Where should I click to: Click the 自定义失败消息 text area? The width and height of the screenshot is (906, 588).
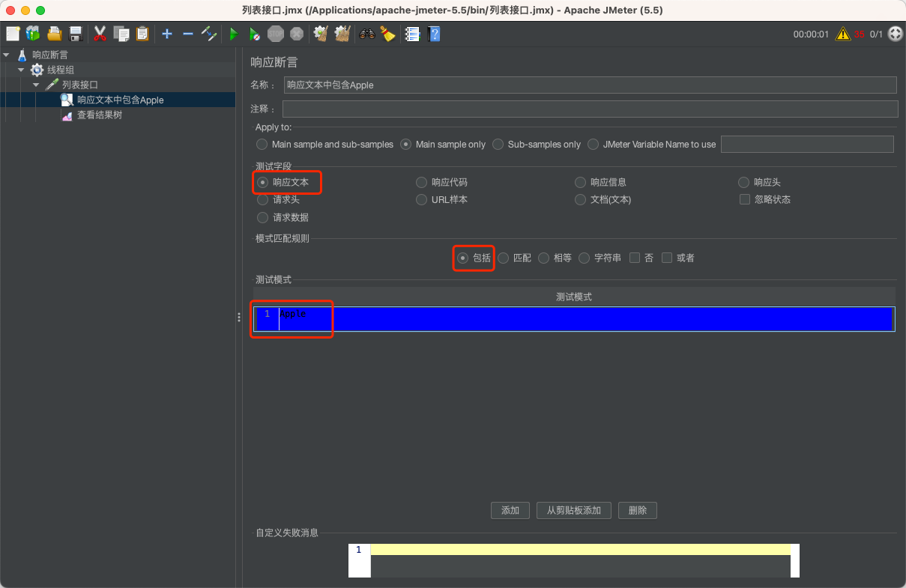581,560
